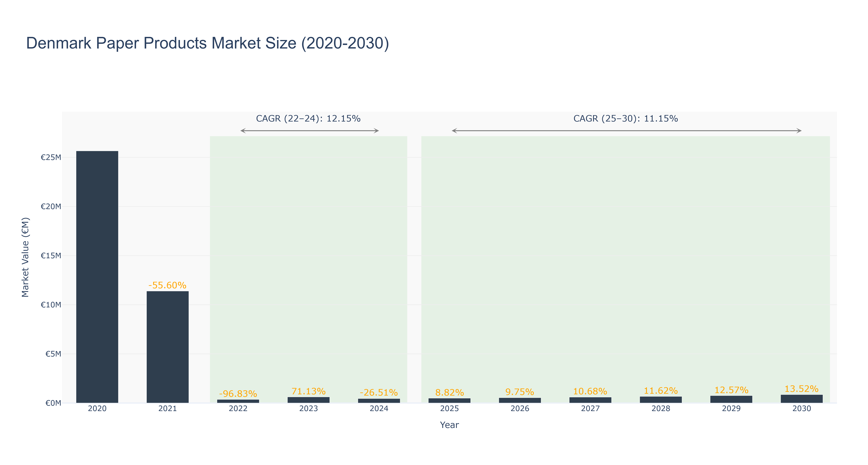Click the '8.82%' growth label
Image resolution: width=868 pixels, height=465 pixels.
coord(449,393)
